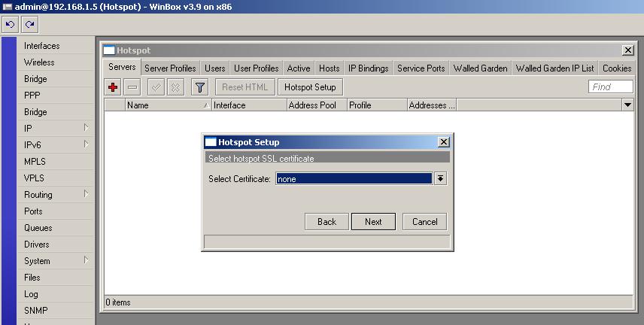
Task: Expand the Routing submenu
Action: (x=87, y=194)
